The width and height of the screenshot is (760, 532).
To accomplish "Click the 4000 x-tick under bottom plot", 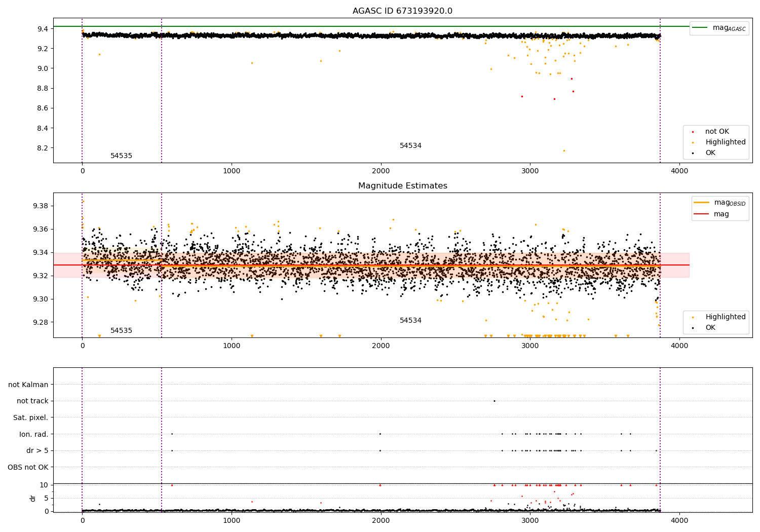I will [679, 520].
